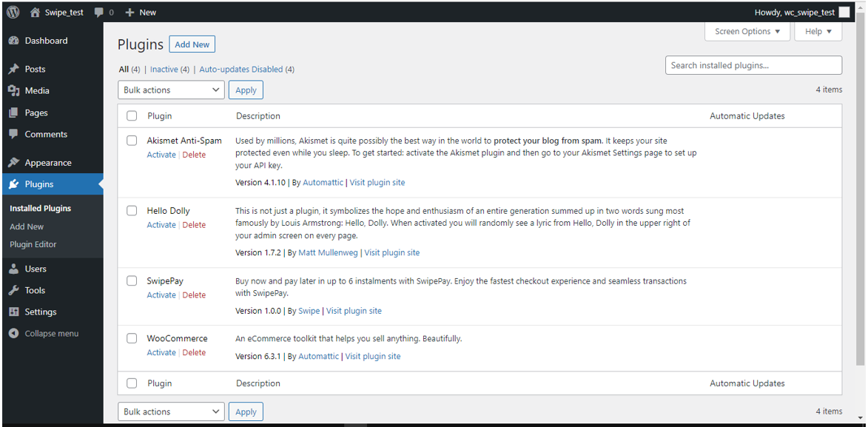Click the WordPress logo icon
Viewport: 868px width, 427px height.
13,12
